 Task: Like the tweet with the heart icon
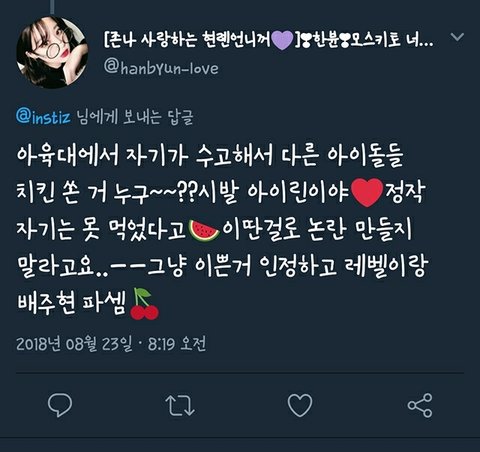coord(300,405)
